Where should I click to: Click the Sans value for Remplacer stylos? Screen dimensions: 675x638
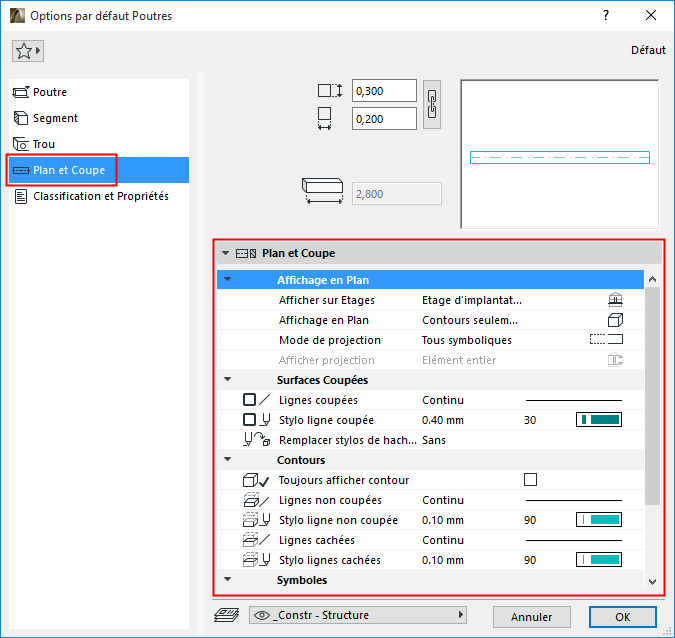[x=433, y=440]
